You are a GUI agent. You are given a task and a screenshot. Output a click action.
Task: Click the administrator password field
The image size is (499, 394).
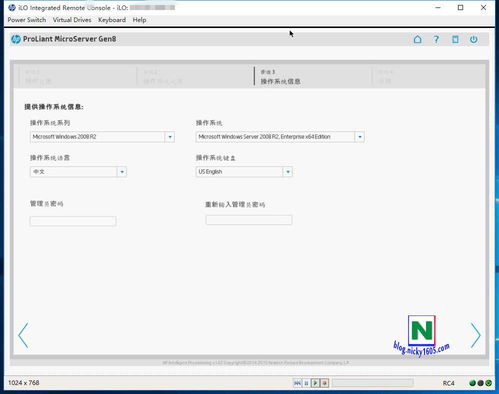[x=73, y=221]
